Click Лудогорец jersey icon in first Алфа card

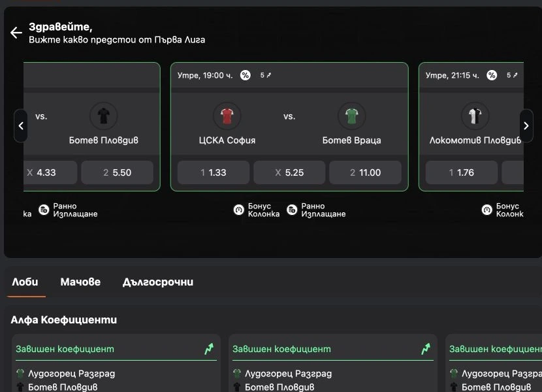[x=20, y=373]
